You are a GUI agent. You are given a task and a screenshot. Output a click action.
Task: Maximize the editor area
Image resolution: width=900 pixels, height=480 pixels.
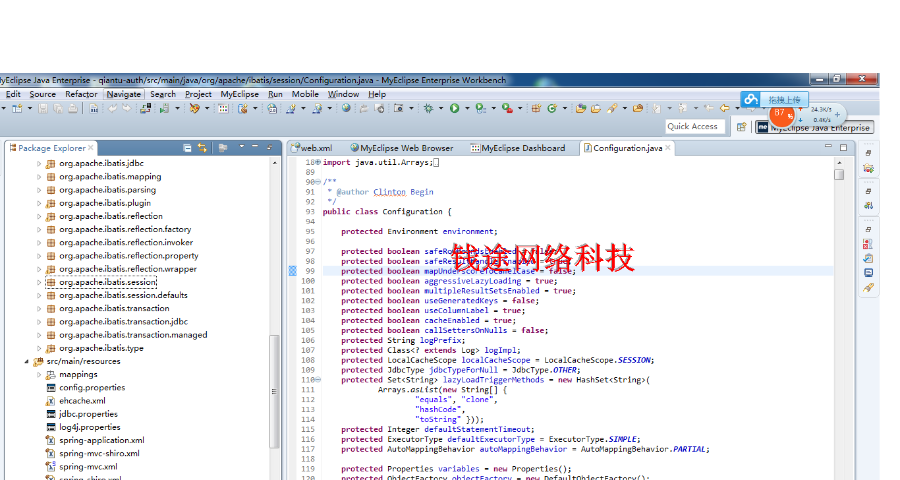pyautogui.click(x=843, y=148)
